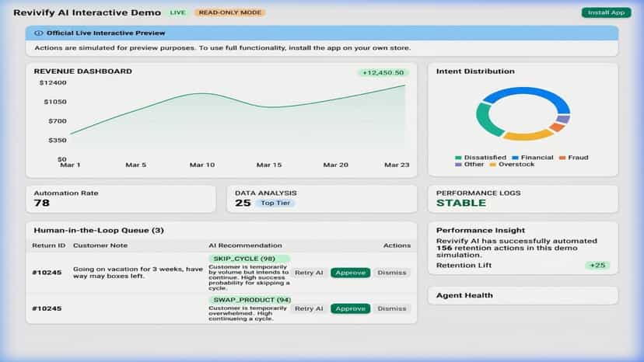Click the STABLE performance status
The height and width of the screenshot is (362, 644).
460,204
